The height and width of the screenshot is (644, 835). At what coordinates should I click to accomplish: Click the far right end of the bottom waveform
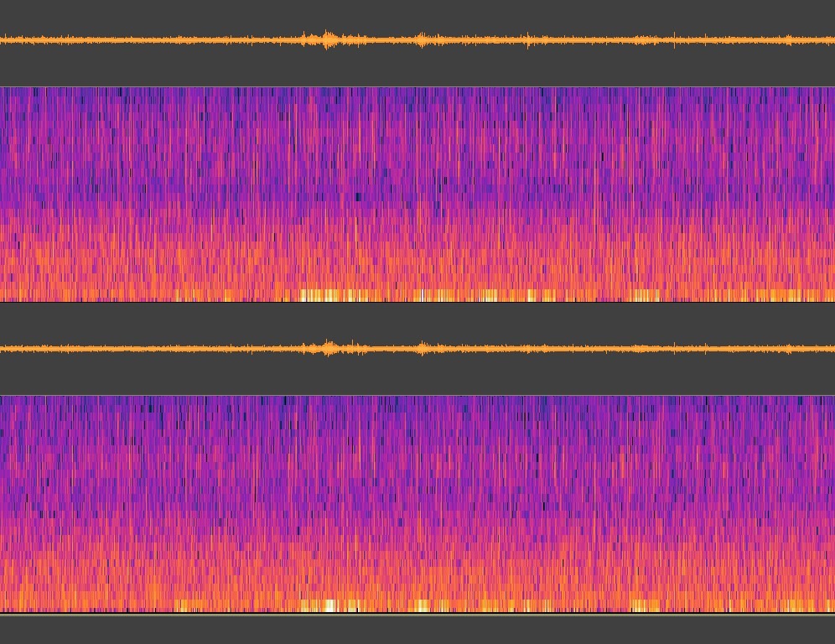tap(832, 348)
